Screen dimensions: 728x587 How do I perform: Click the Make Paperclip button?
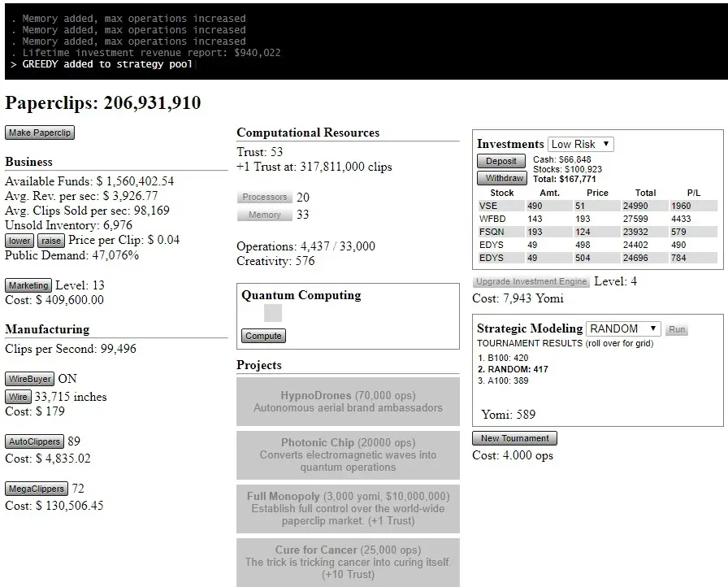click(x=40, y=133)
